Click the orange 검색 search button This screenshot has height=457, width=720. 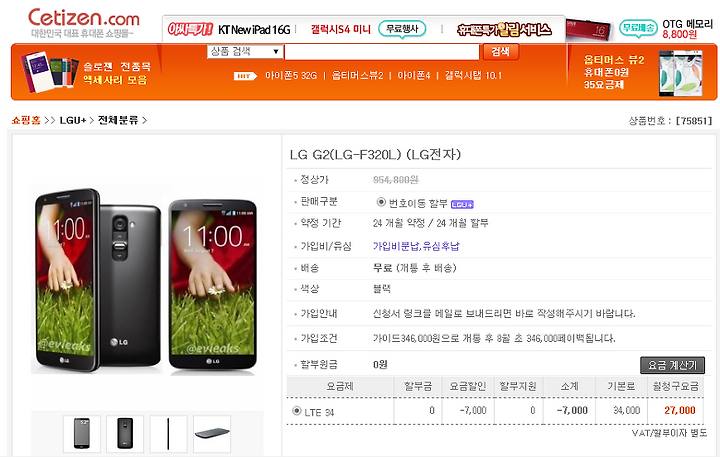coord(501,51)
